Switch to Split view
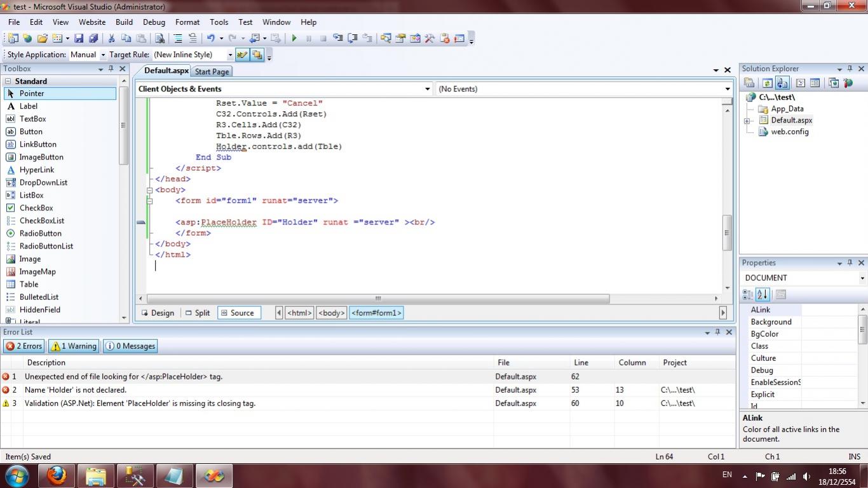The width and height of the screenshot is (868, 488). point(198,313)
